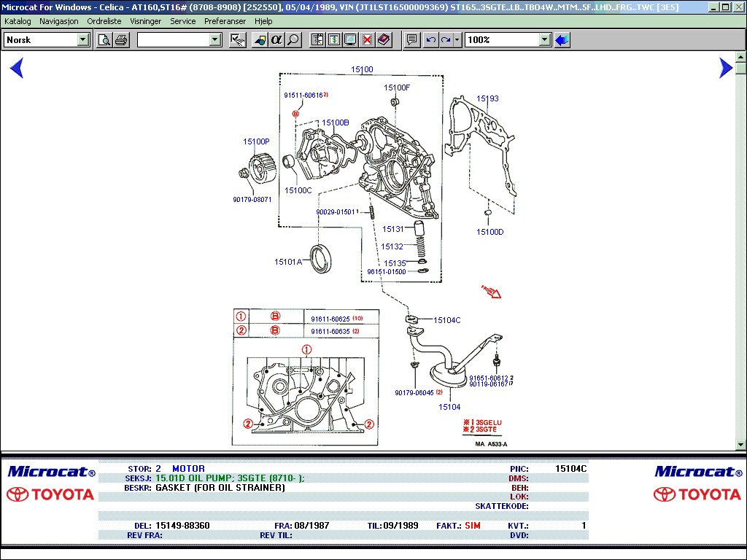Open the empty combo box dropdown
This screenshot has width=747, height=560.
point(215,40)
